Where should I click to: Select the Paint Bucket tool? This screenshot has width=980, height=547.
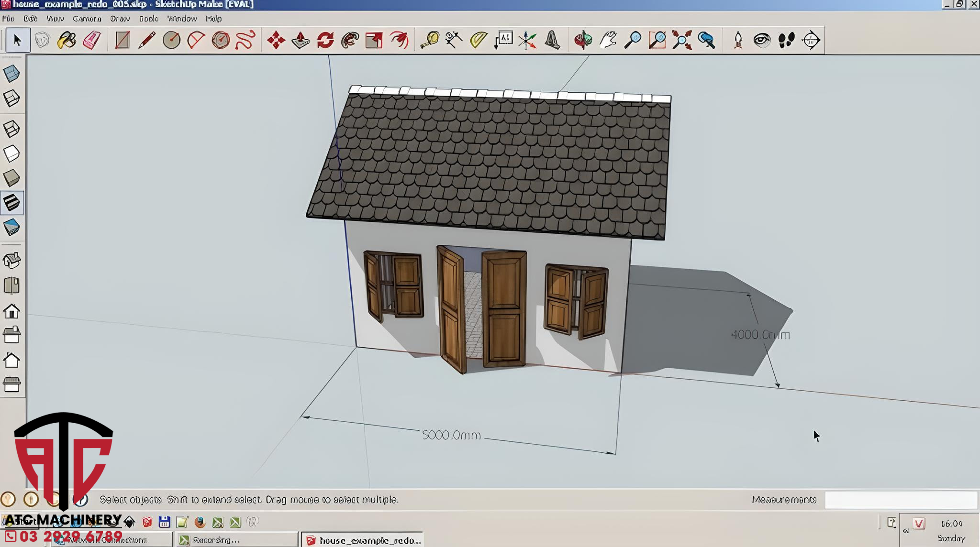66,40
